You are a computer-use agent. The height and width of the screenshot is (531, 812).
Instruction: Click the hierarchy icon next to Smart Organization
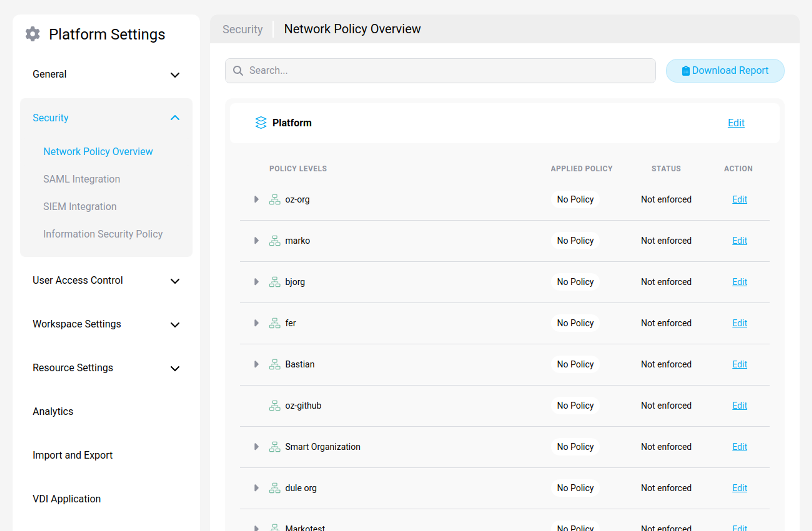[x=275, y=447]
